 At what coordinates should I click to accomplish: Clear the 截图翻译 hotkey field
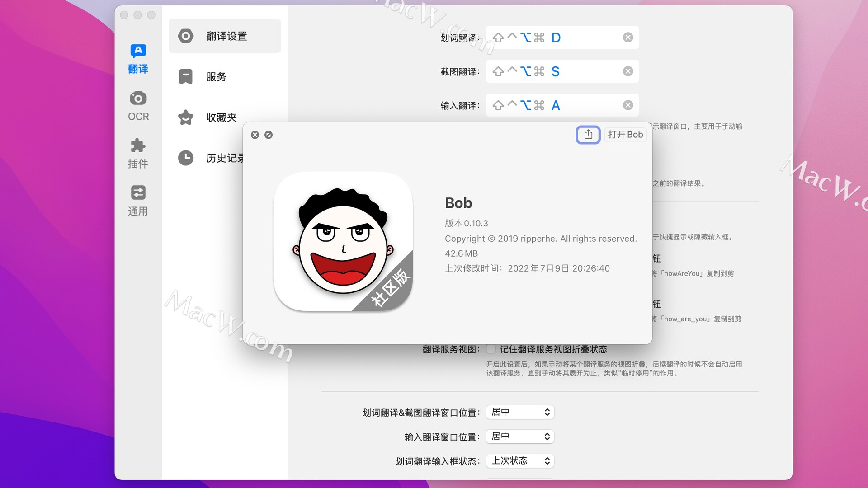[627, 71]
